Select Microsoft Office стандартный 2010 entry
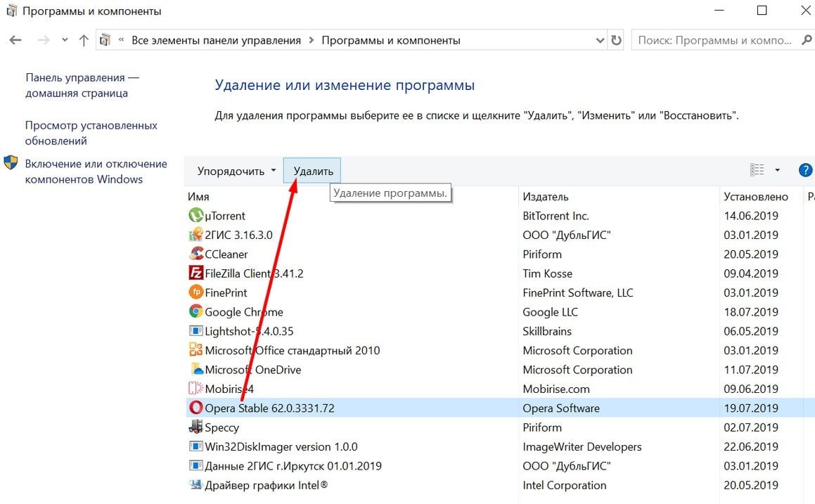 [x=292, y=349]
